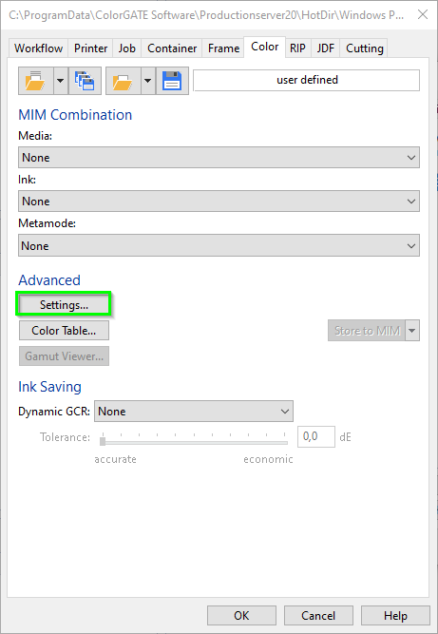The width and height of the screenshot is (438, 634).
Task: Click the second open folder icon
Action: pyautogui.click(x=123, y=80)
